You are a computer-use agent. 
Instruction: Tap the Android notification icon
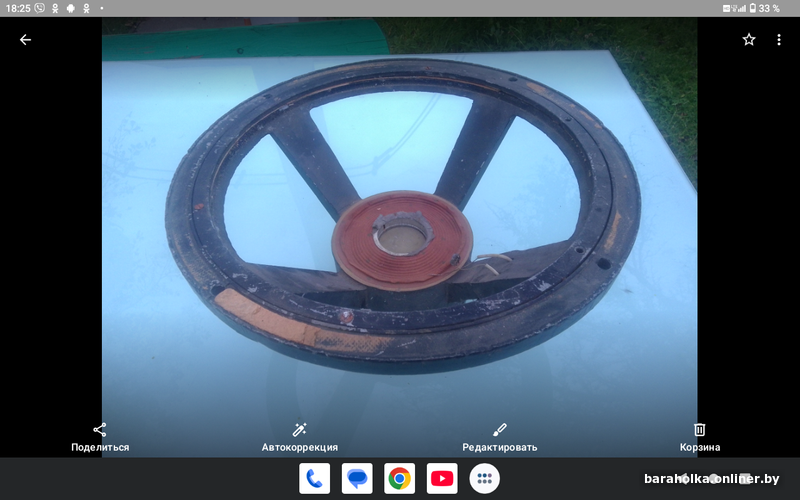pos(70,8)
